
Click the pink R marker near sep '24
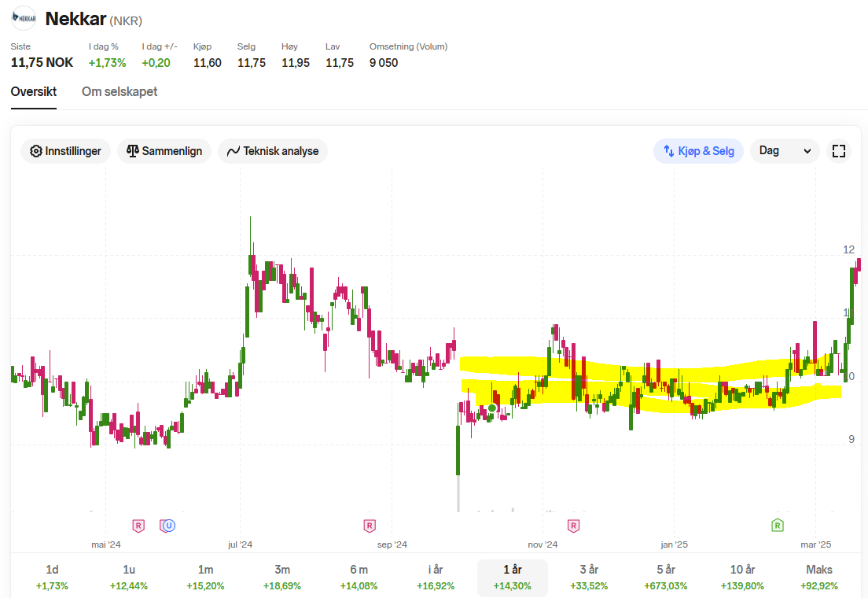[370, 526]
